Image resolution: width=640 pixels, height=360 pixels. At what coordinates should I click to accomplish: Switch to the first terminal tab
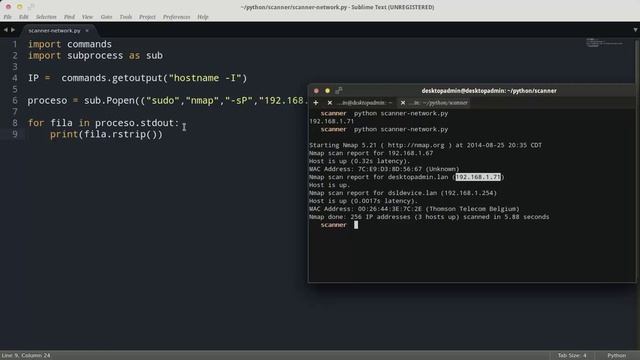tap(365, 103)
